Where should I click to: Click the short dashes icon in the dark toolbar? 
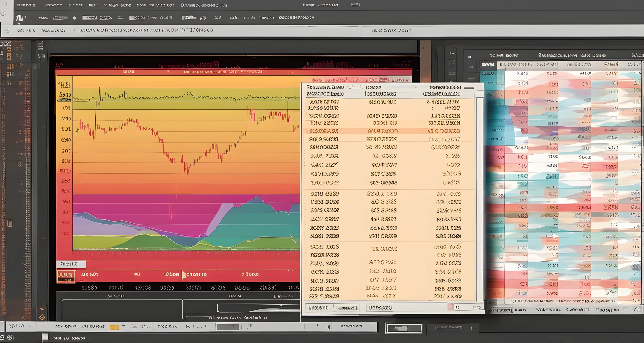121,18
